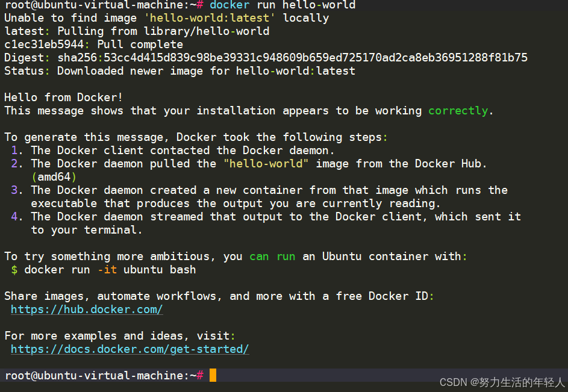Select the 'docker run hello-world' command line

coord(282,5)
